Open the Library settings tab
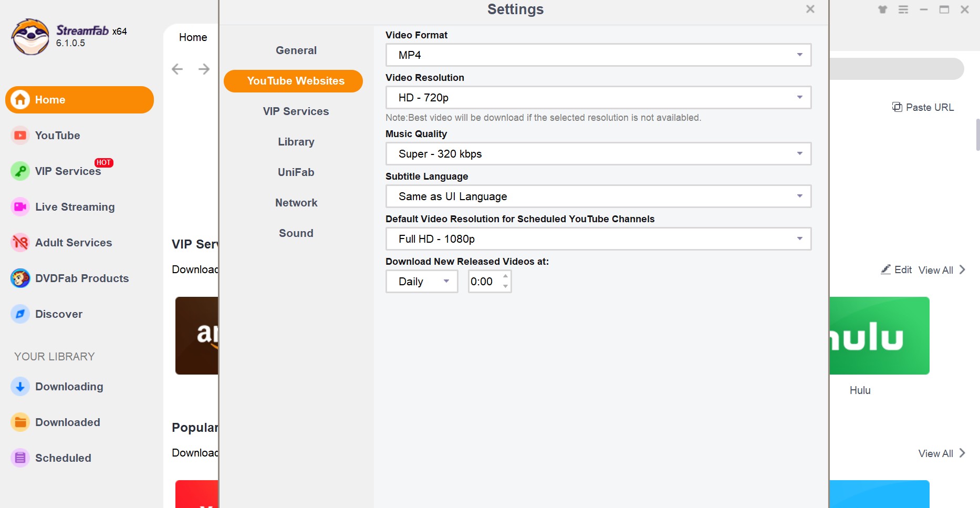This screenshot has width=980, height=508. tap(296, 142)
